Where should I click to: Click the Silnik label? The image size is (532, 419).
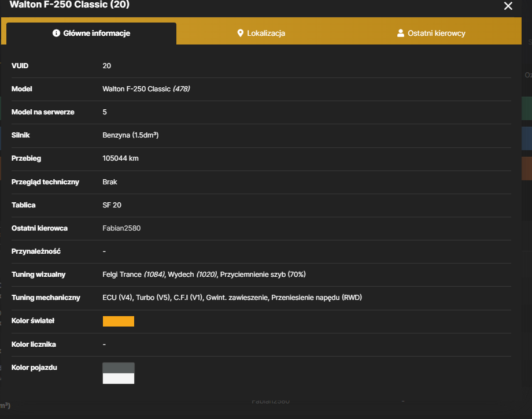click(21, 135)
